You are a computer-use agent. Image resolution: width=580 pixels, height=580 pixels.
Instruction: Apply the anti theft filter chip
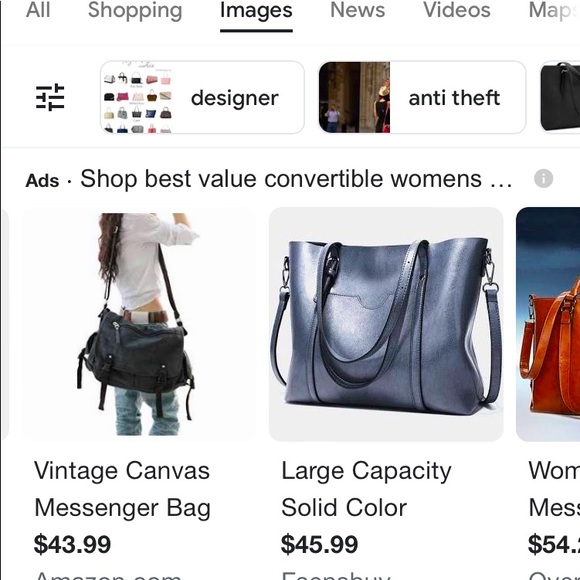[x=422, y=97]
